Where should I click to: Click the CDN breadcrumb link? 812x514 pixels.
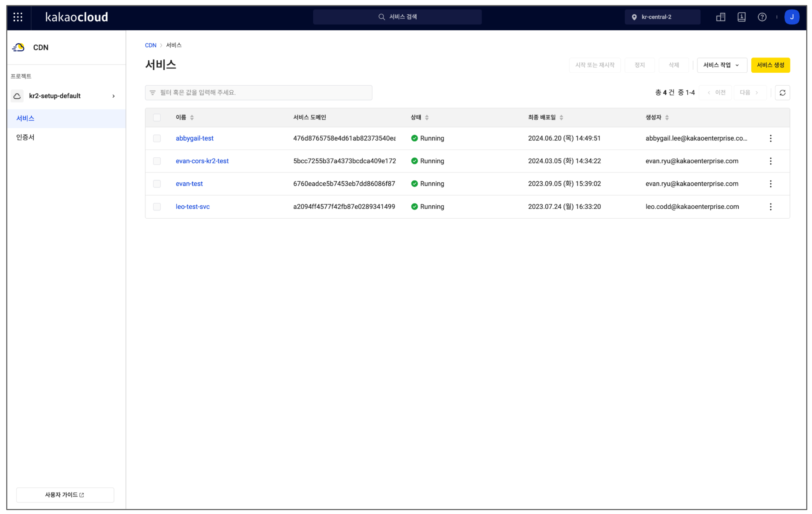(150, 45)
